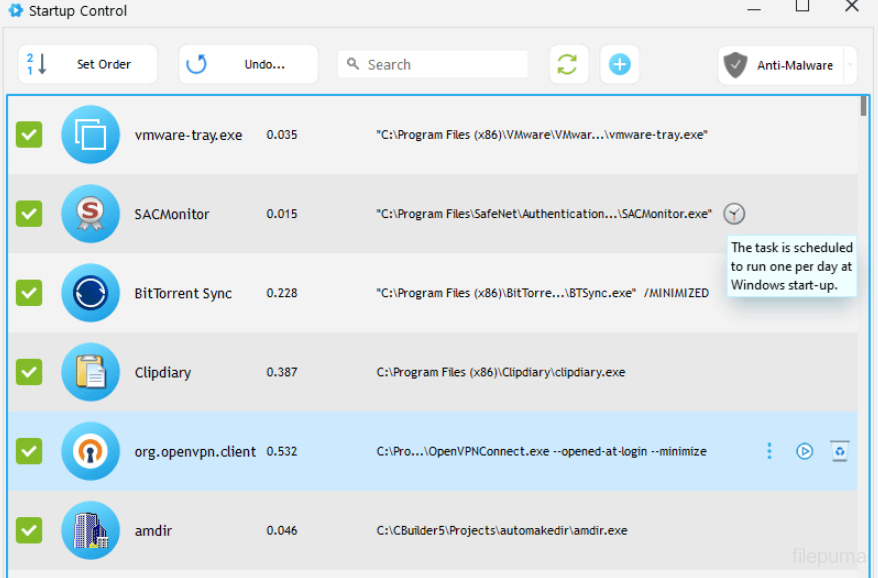Click the OpenVPNConnect.exe command path

(541, 451)
